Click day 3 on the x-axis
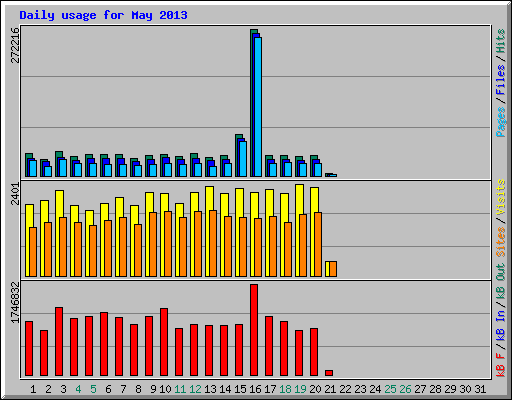 pos(63,389)
